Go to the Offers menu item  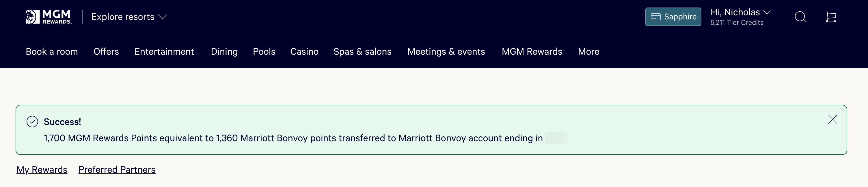[106, 52]
